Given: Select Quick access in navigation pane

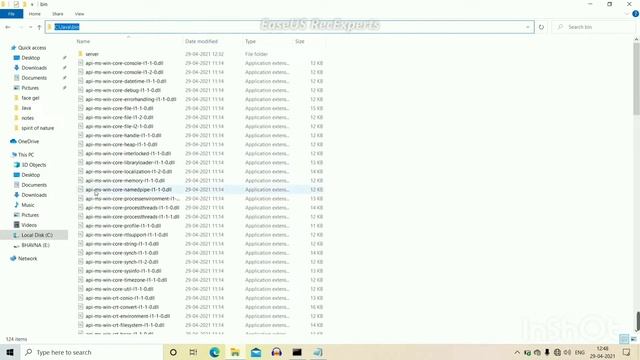Looking at the screenshot, I should coord(32,48).
